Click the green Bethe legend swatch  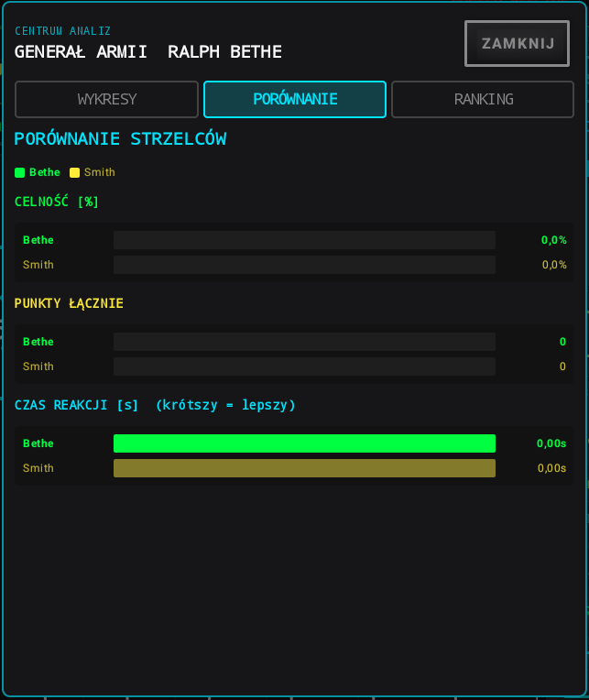[x=19, y=173]
